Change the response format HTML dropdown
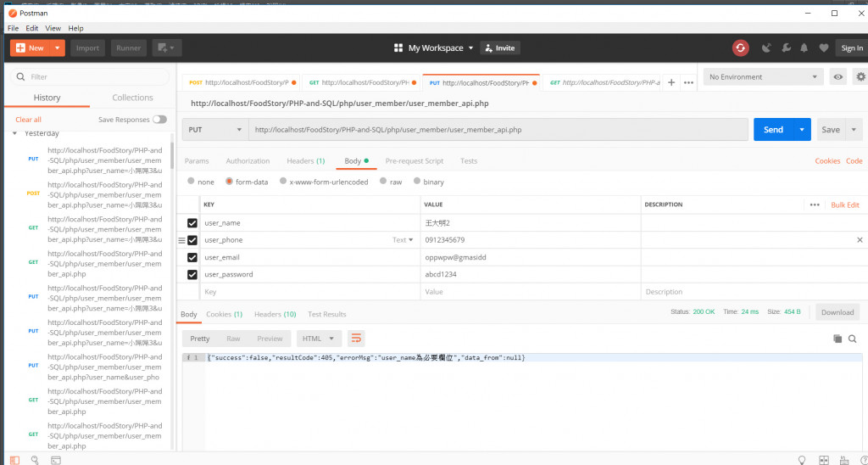This screenshot has height=465, width=868. pos(319,339)
